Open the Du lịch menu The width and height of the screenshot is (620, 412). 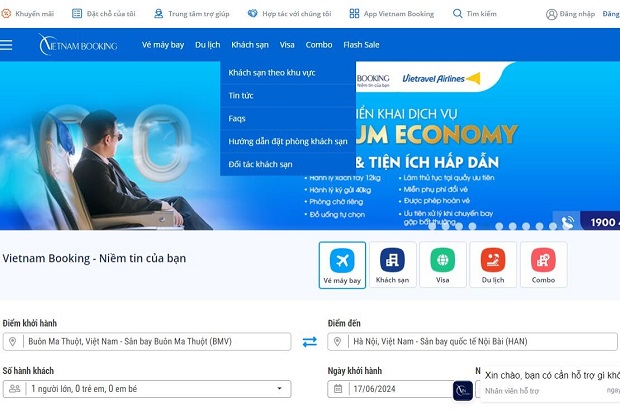coord(208,45)
